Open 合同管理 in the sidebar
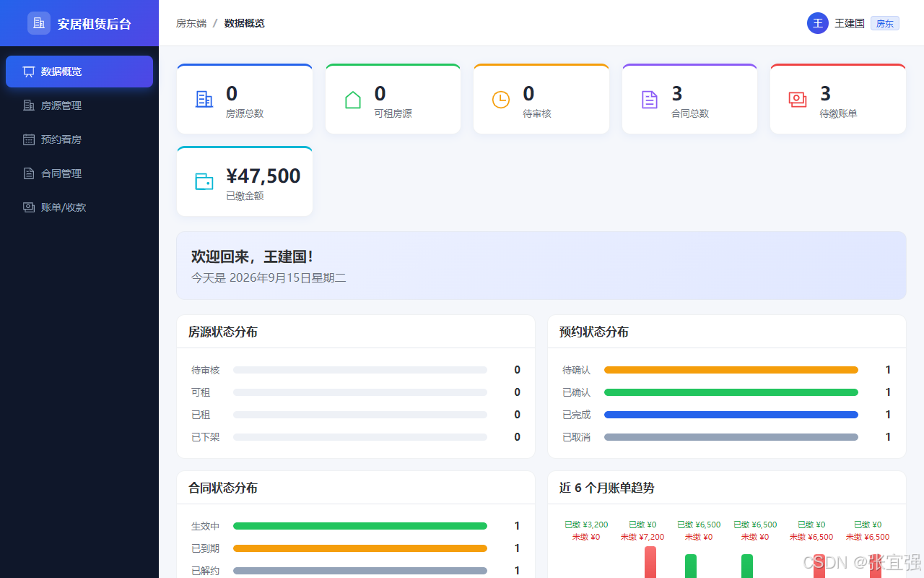The height and width of the screenshot is (578, 924). pos(79,173)
